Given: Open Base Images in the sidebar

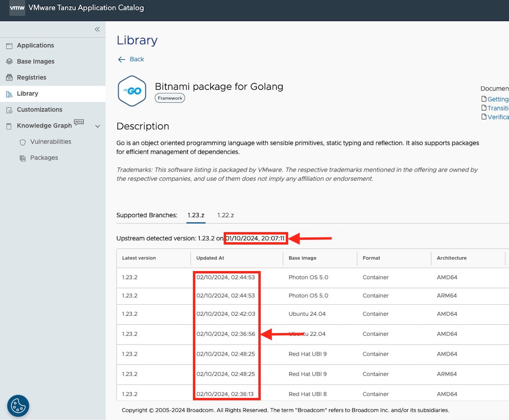Looking at the screenshot, I should 36,62.
